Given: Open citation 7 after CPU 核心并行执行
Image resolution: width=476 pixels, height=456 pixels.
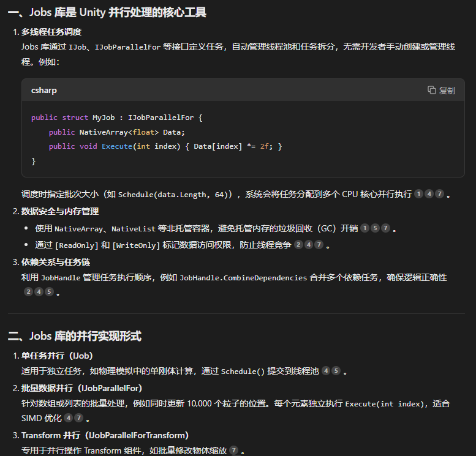Looking at the screenshot, I should tap(439, 194).
